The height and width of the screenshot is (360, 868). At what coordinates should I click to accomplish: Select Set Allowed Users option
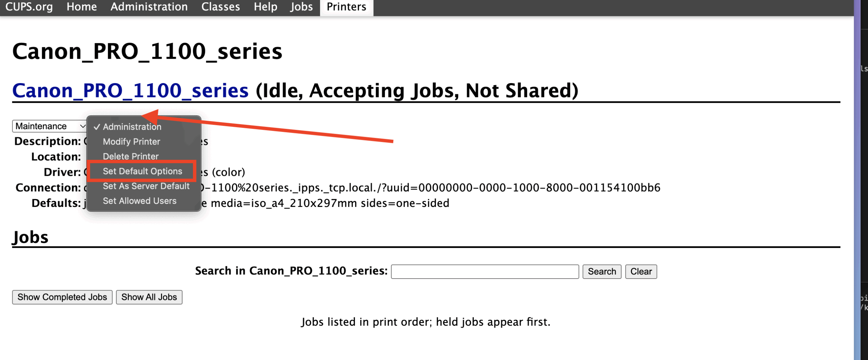(x=139, y=201)
